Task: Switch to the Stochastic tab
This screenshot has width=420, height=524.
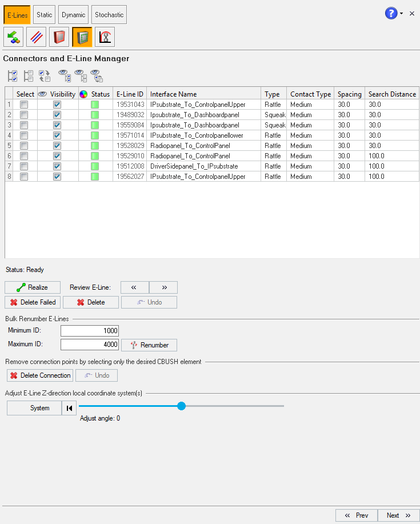Action: pos(109,15)
